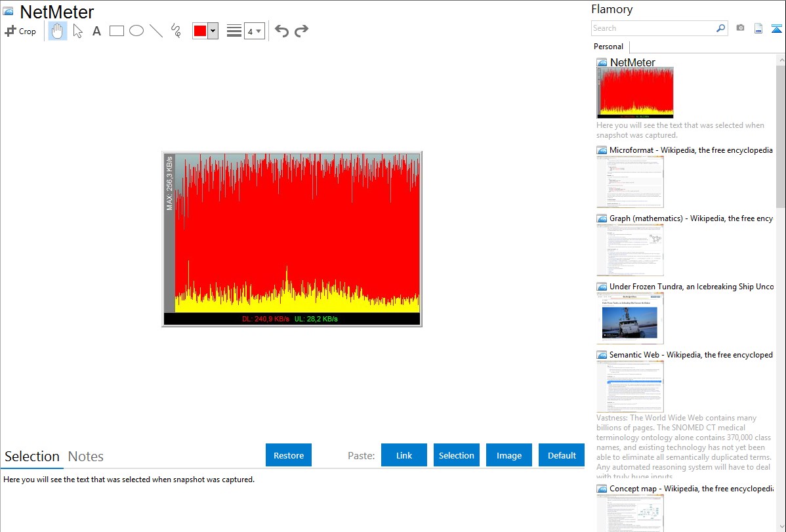786x532 pixels.
Task: Click the sidebar scroll down arrow
Action: [781, 527]
